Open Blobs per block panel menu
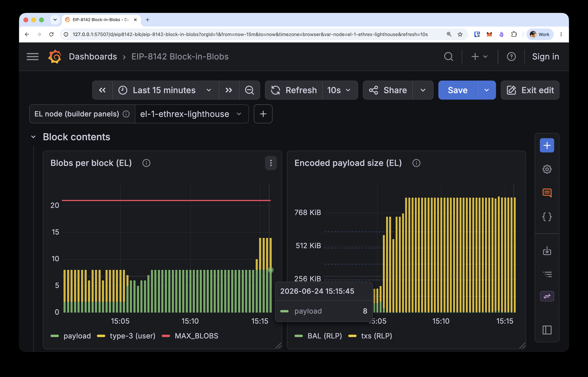The width and height of the screenshot is (588, 377). [271, 163]
